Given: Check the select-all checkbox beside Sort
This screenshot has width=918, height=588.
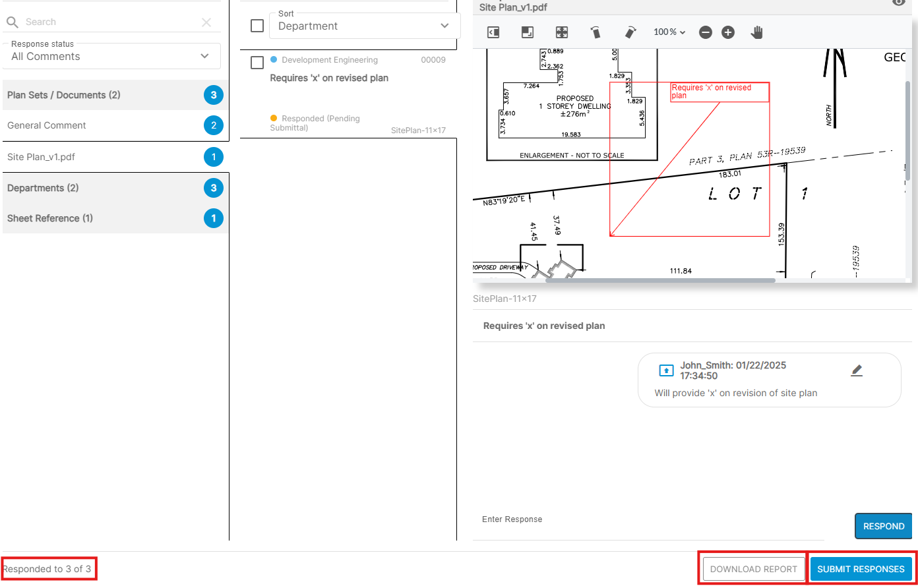Looking at the screenshot, I should point(257,26).
